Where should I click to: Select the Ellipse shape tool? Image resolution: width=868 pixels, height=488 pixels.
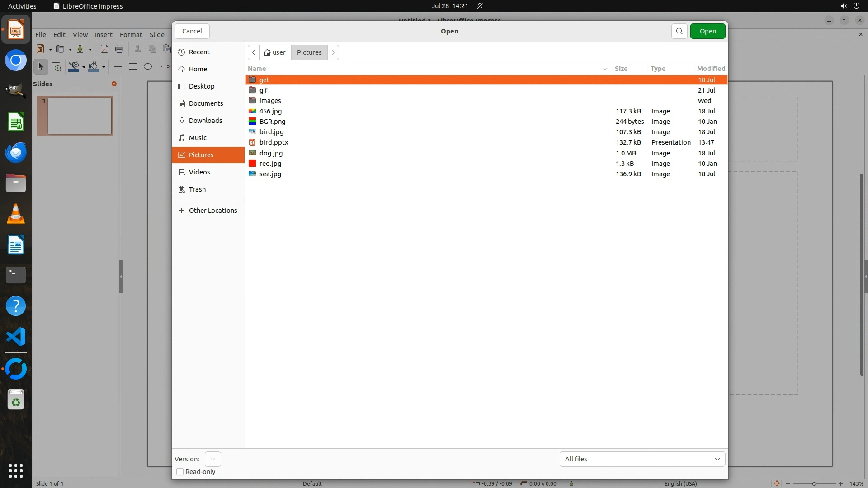pyautogui.click(x=148, y=67)
